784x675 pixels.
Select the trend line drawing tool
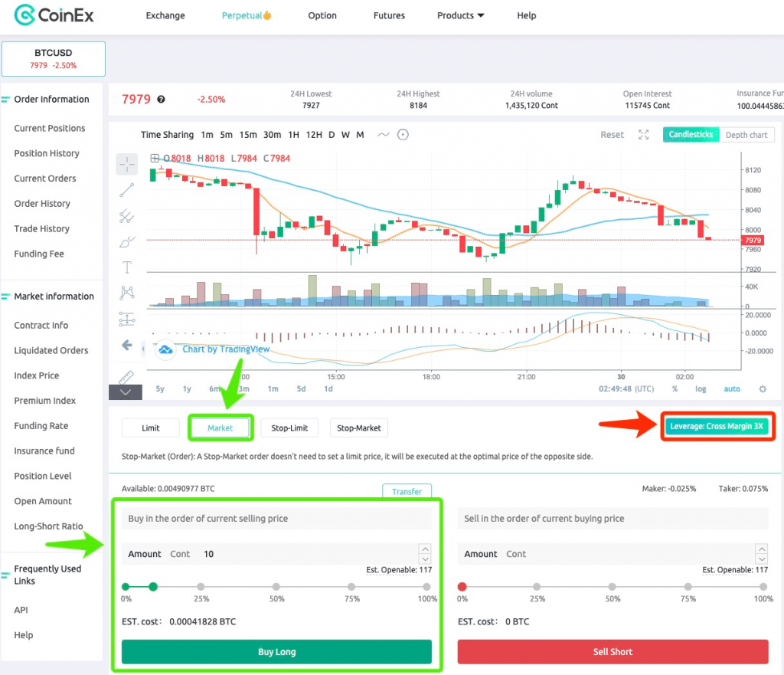point(127,190)
